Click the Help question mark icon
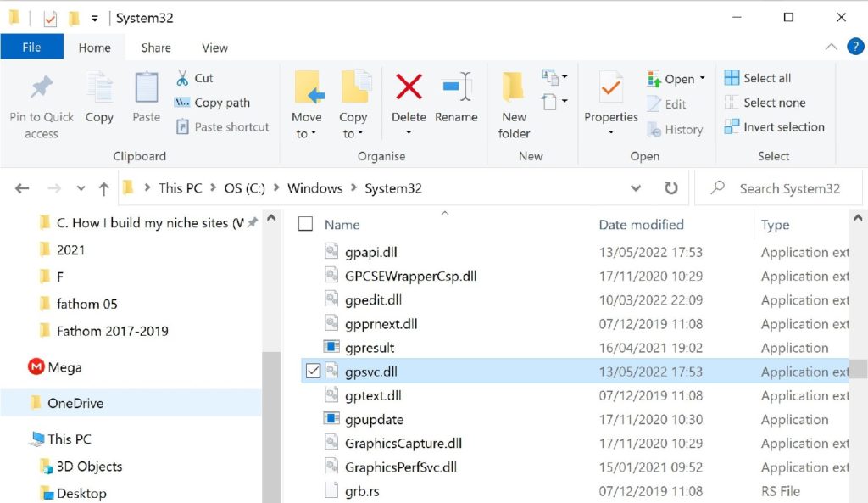 coord(855,47)
